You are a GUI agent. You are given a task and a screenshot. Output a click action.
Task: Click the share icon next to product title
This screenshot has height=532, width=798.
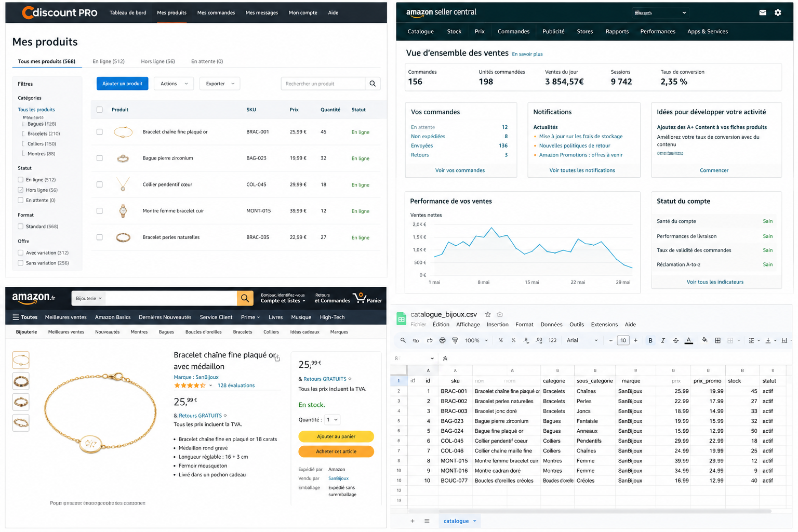(x=277, y=358)
